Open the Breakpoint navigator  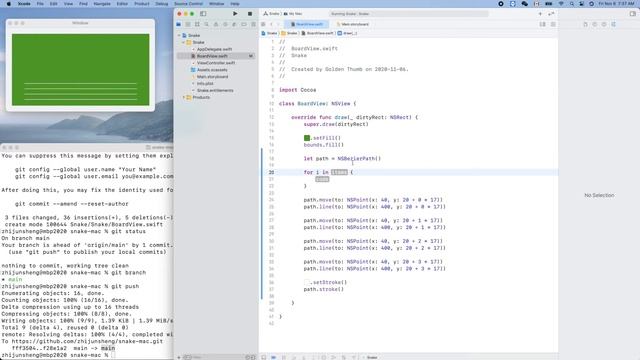click(244, 24)
